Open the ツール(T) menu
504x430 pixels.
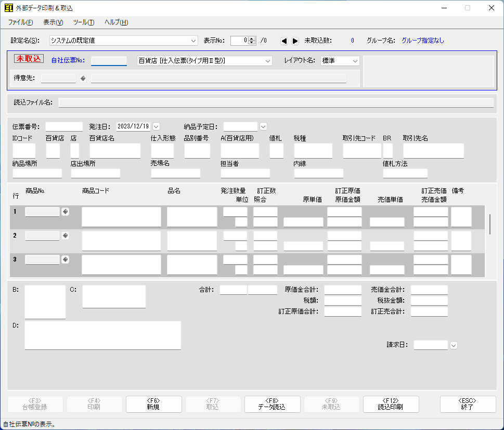(84, 22)
